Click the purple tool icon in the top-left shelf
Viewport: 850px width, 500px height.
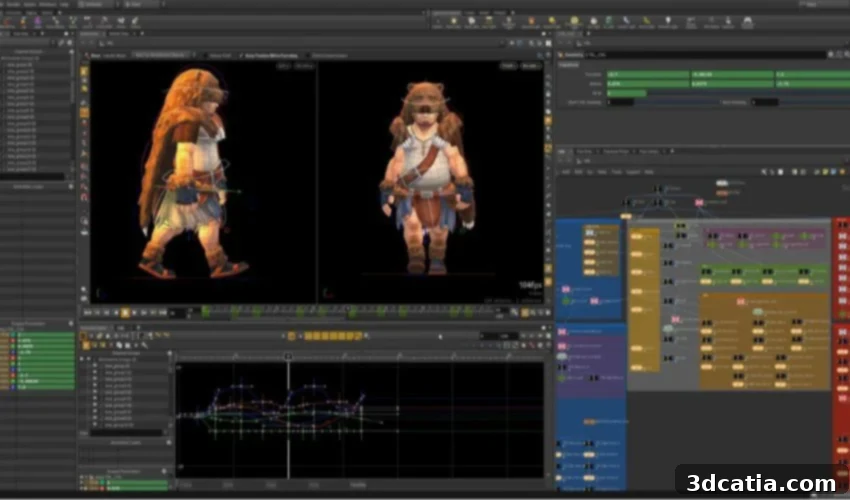tap(37, 22)
